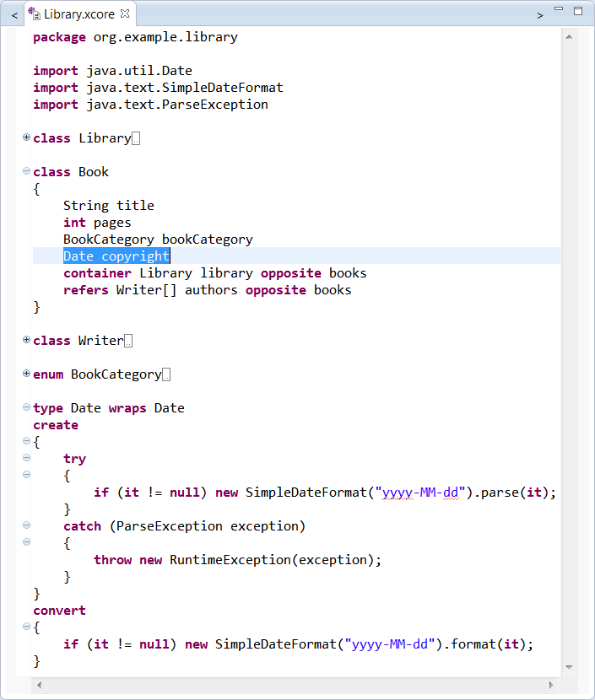
Task: Collapse the convert body brace fold
Action: point(26,627)
